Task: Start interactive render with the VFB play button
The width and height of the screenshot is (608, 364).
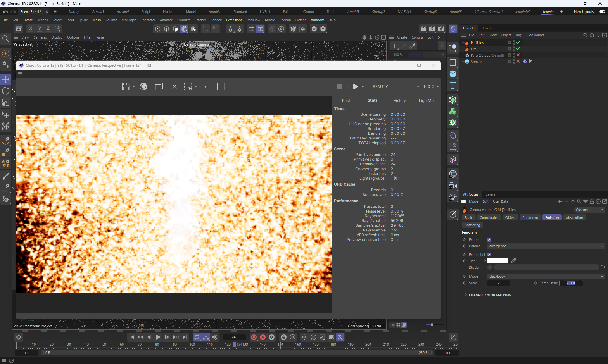Action: click(x=355, y=87)
